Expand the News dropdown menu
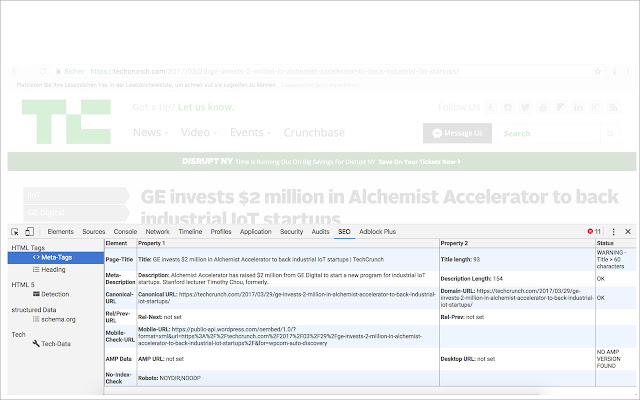Screen dimensions: 640x400 (x=150, y=133)
